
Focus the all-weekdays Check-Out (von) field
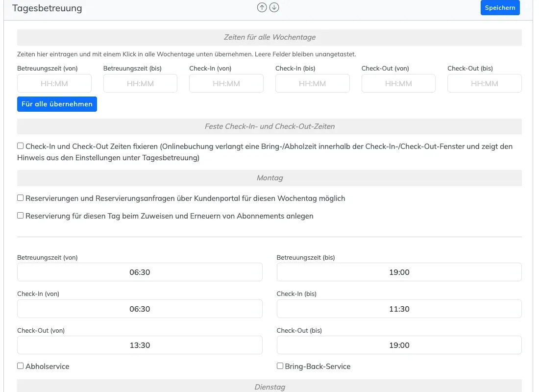coord(398,83)
